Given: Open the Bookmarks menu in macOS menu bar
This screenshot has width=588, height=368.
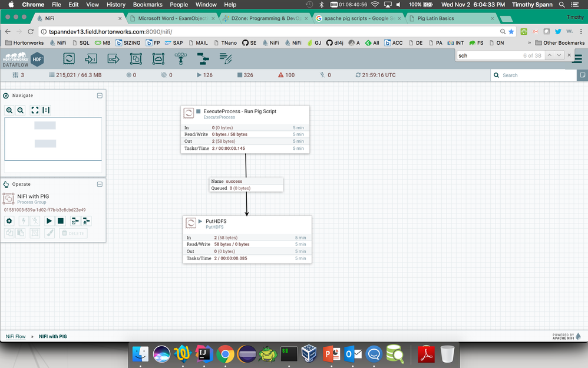Looking at the screenshot, I should coord(148,5).
